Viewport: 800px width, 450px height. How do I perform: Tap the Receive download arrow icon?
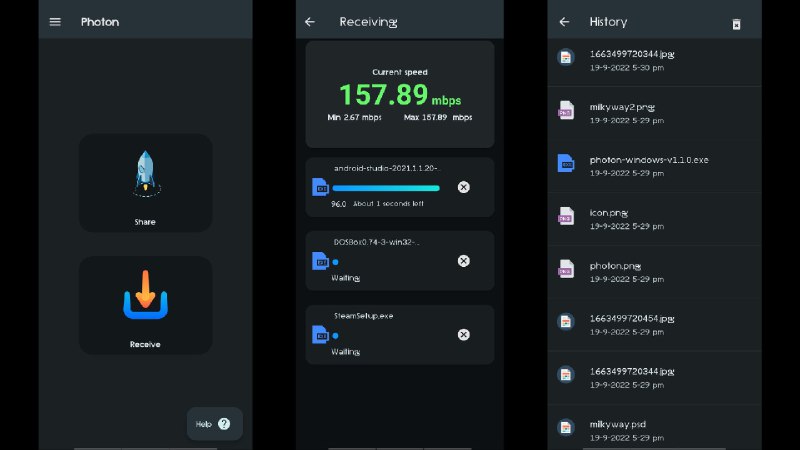pos(146,294)
